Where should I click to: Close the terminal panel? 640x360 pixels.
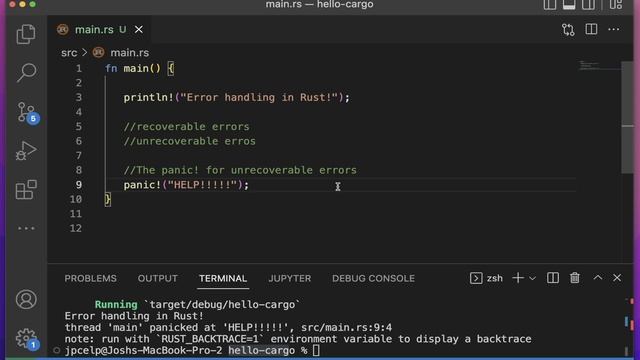click(617, 278)
